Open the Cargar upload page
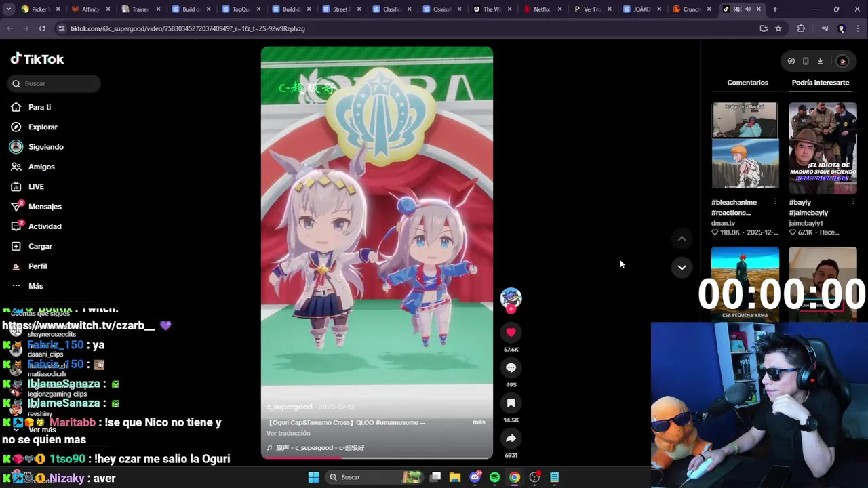This screenshot has height=488, width=868. pyautogui.click(x=40, y=246)
